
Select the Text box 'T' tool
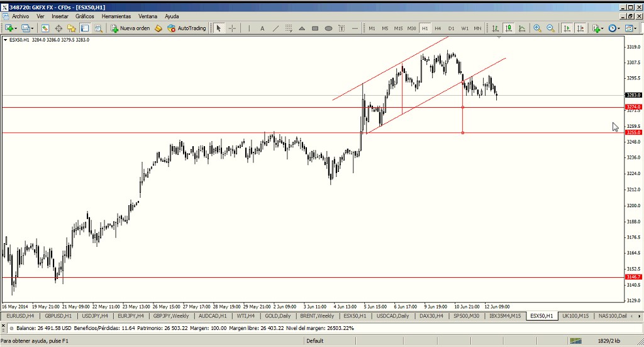(341, 28)
